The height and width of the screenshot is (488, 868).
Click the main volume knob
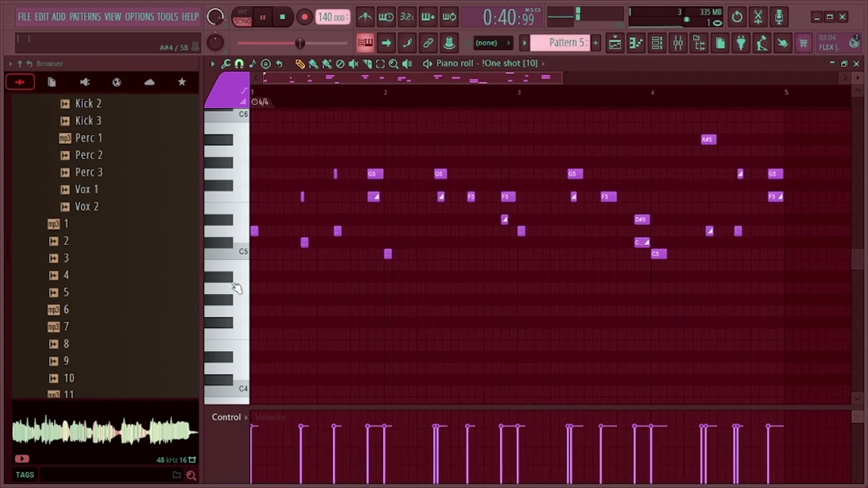(216, 17)
